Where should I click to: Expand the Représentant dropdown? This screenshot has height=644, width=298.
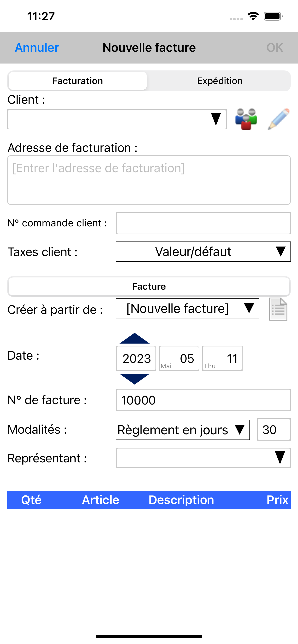tap(203, 458)
